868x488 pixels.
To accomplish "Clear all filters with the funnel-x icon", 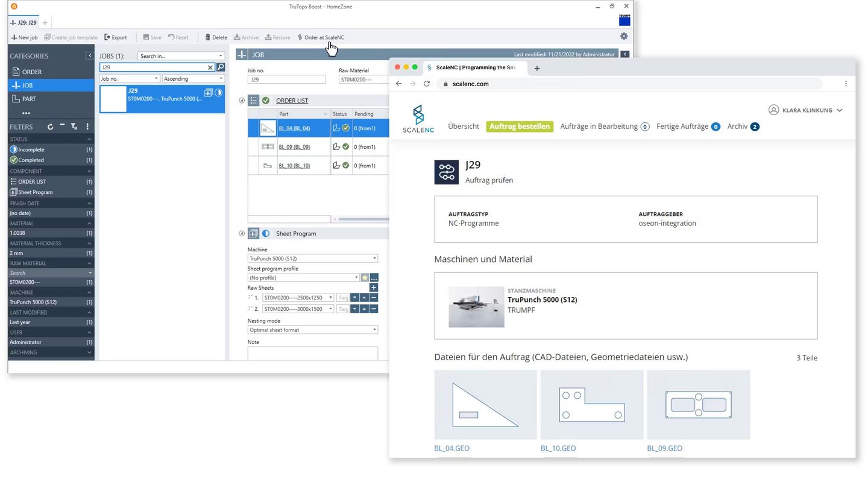I will (x=74, y=127).
